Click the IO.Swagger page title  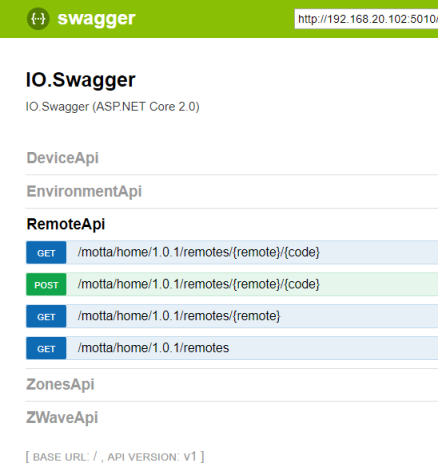pyautogui.click(x=81, y=80)
